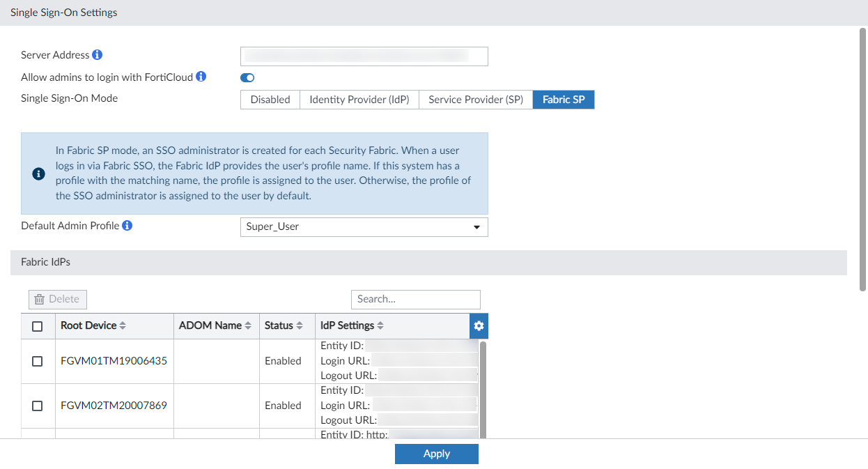Click the info icon next to FortiCloud login
The height and width of the screenshot is (469, 868).
pos(202,77)
